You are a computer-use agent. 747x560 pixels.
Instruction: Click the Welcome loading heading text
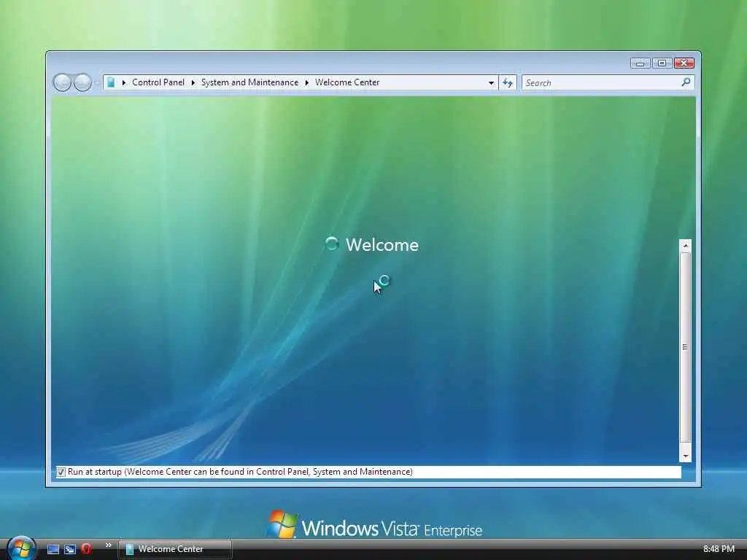pyautogui.click(x=382, y=245)
